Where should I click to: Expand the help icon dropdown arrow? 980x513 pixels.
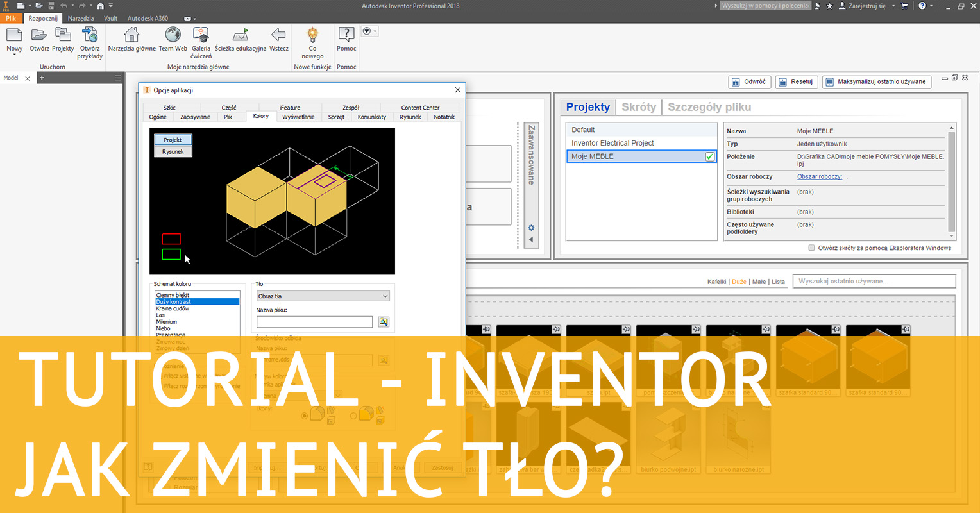pos(932,6)
